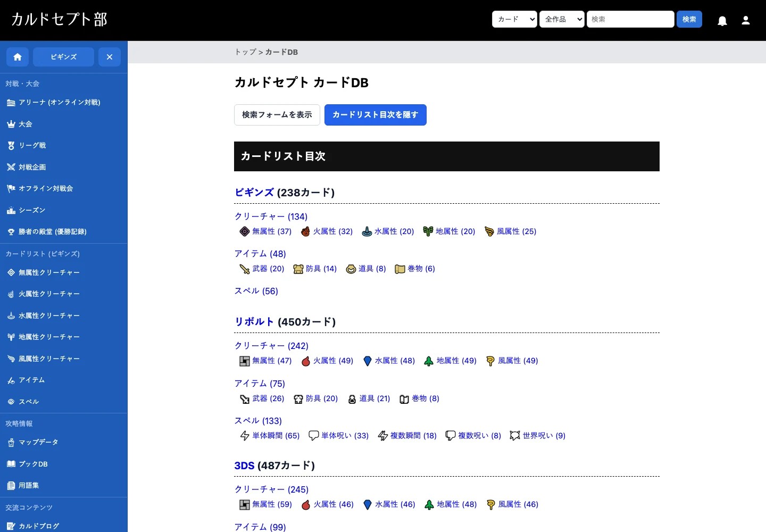Show the search form via 検索フォームを表示
766x532 pixels.
click(277, 115)
